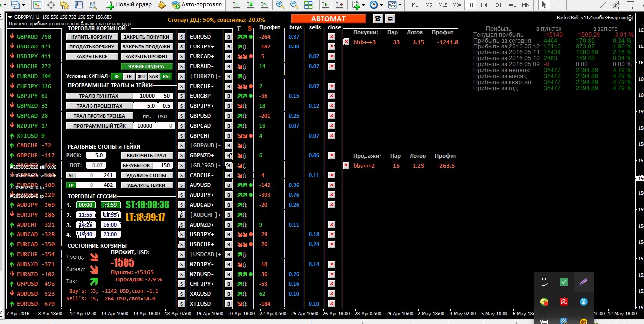Click the РИСК value input field
The width and height of the screenshot is (644, 324).
tap(95, 155)
